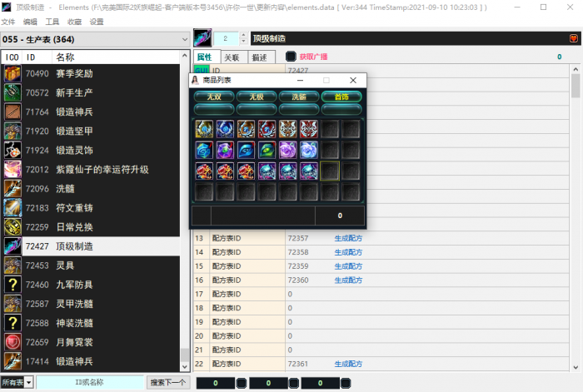Click the value 72358 in row 14
583x392 pixels.
(298, 252)
